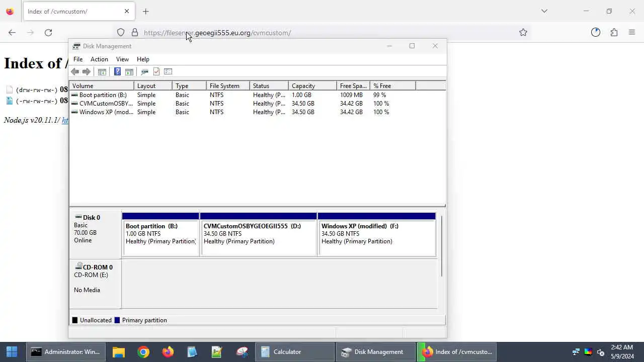The image size is (644, 362).
Task: Sort by the File System column header
Action: pyautogui.click(x=228, y=86)
